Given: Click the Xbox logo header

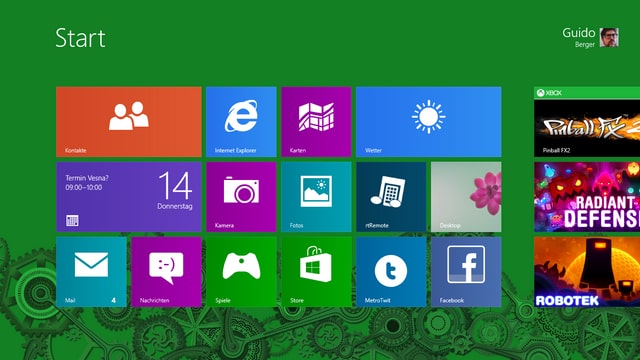Looking at the screenshot, I should 549,93.
